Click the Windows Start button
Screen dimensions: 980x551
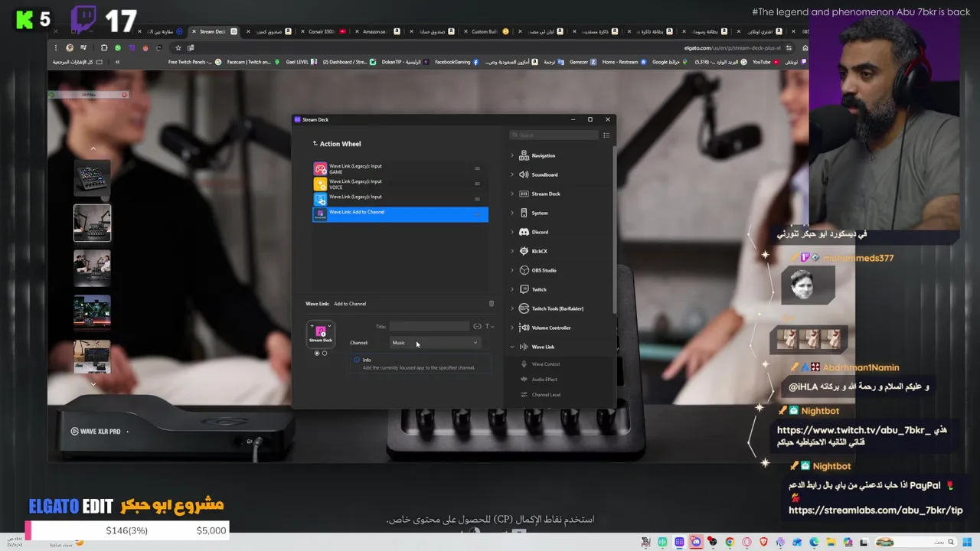pyautogui.click(x=967, y=542)
